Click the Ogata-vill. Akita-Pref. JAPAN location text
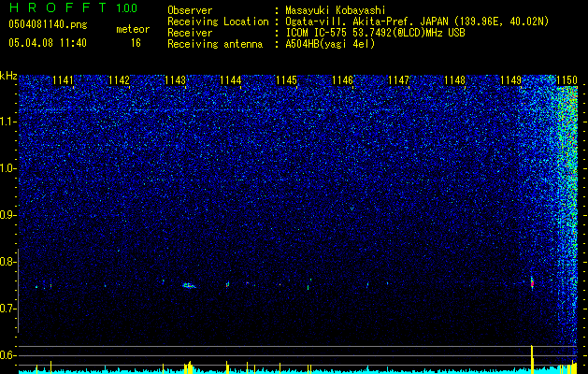This screenshot has width=588, height=374. [417, 22]
